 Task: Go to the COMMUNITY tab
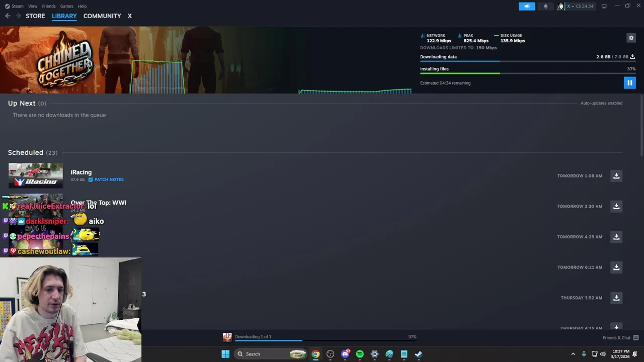point(102,16)
